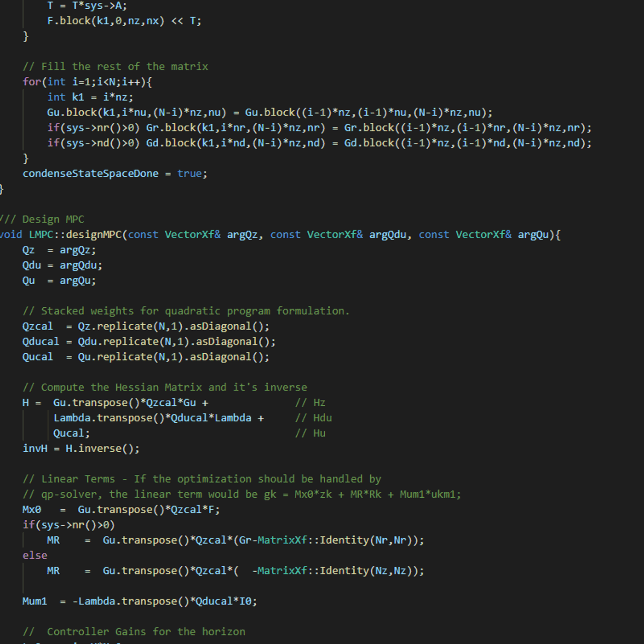This screenshot has width=644, height=644.
Task: Click the 'Design MPC' comment line
Action: point(42,219)
